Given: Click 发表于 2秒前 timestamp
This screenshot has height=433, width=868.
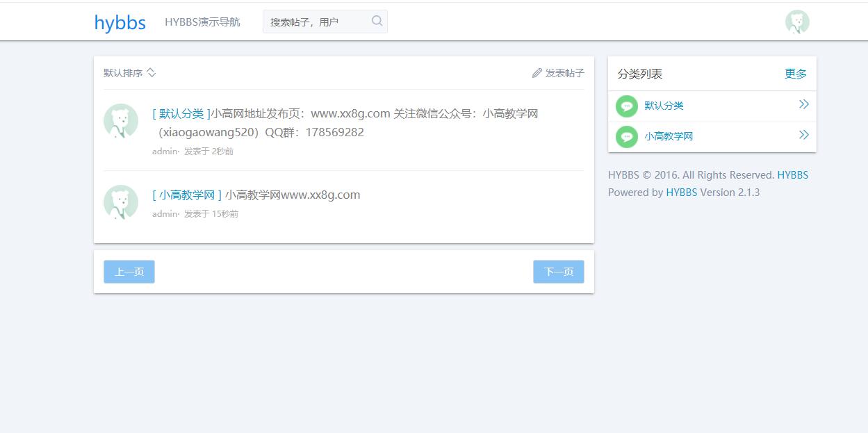Looking at the screenshot, I should [208, 151].
